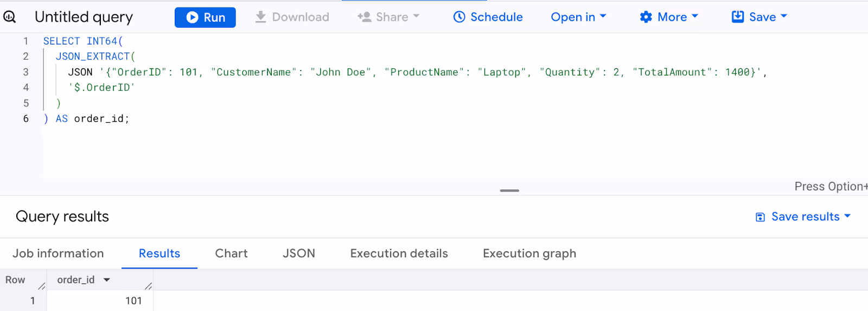Open the Schedule clock icon
Image resolution: width=868 pixels, height=311 pixels.
coord(459,17)
